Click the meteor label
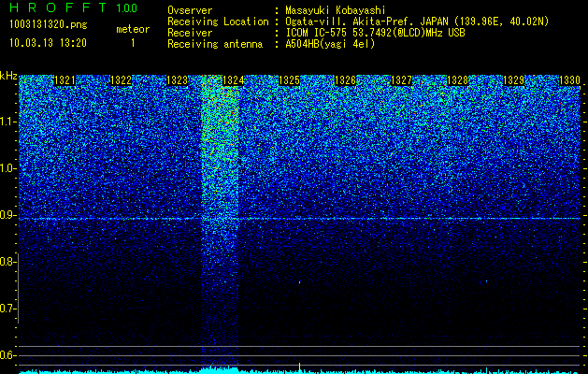588x374 pixels. click(x=133, y=29)
